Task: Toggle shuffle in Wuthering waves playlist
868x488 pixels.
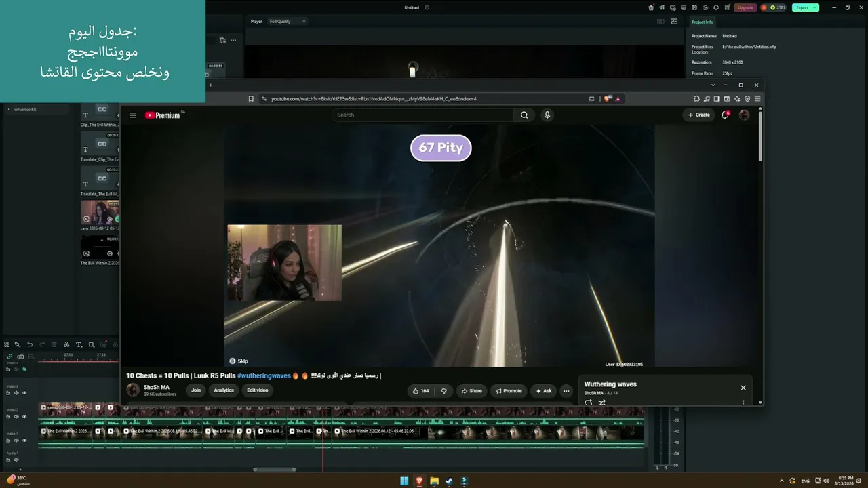Action: coord(601,403)
